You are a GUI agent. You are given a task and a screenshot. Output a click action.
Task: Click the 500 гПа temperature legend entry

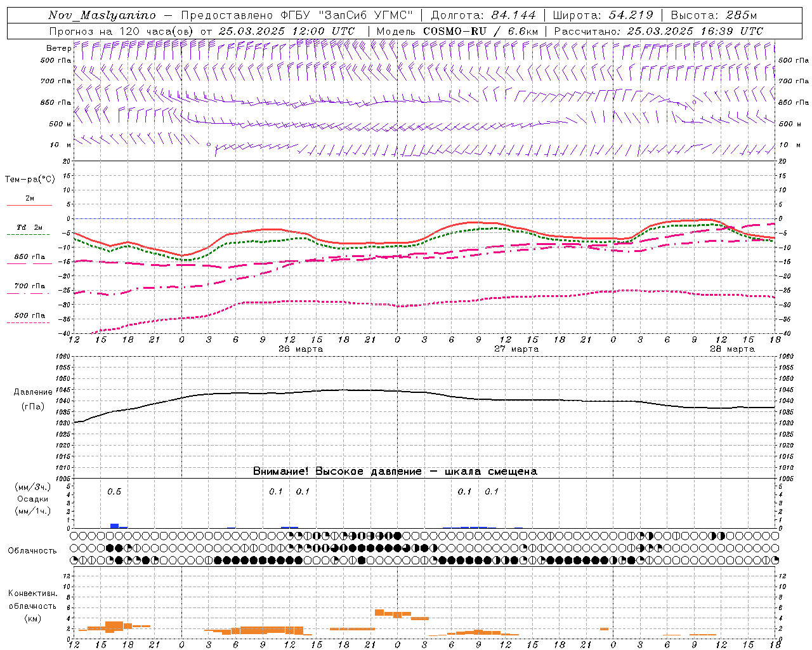[29, 315]
